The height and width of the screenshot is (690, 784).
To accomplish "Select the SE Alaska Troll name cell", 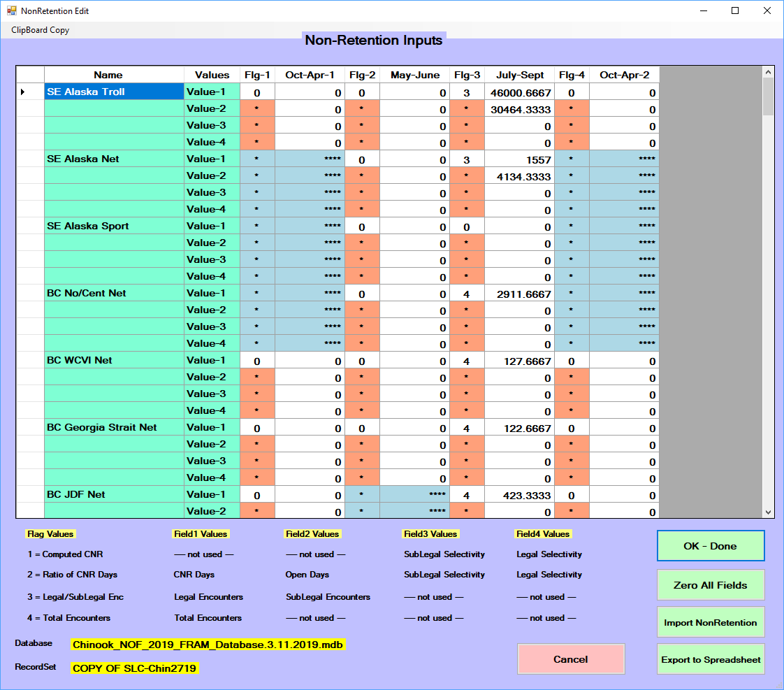I will (x=114, y=92).
